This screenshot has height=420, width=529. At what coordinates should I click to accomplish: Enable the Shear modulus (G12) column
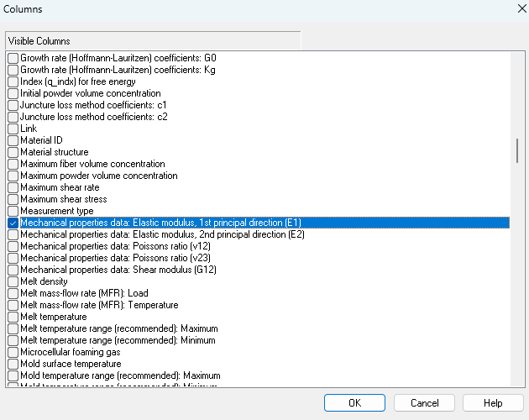pyautogui.click(x=13, y=270)
